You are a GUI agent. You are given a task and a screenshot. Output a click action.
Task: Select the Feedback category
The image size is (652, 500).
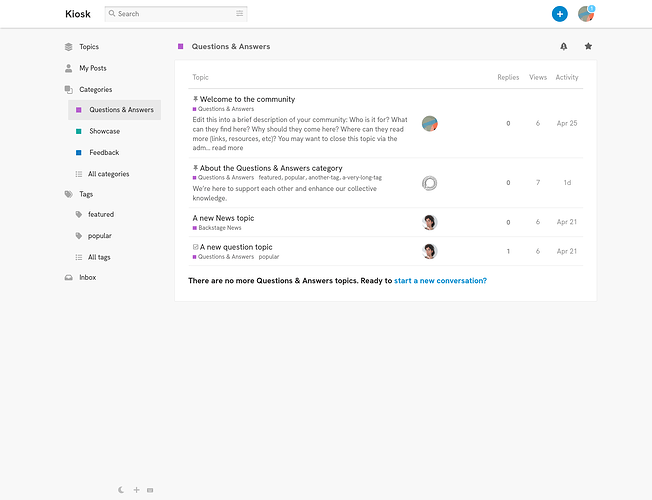pos(104,152)
